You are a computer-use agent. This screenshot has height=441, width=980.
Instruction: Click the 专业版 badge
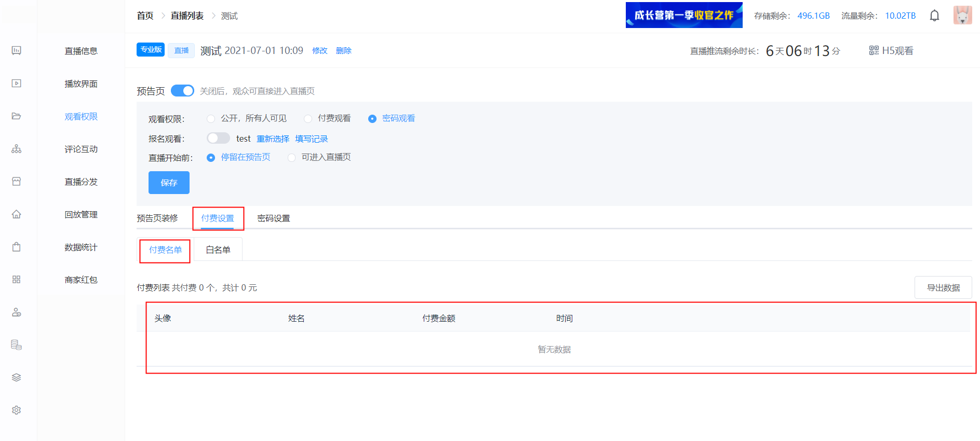(x=151, y=50)
